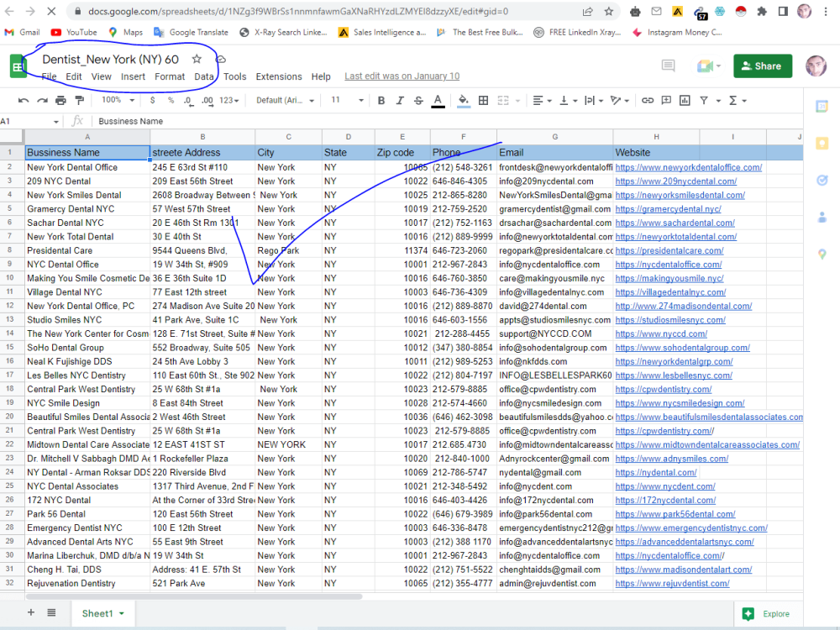Expand the Name box dropdown arrow
840x630 pixels.
tap(55, 122)
